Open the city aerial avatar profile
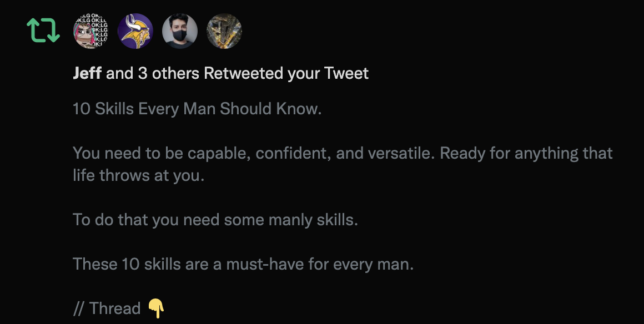644x324 pixels. tap(224, 31)
